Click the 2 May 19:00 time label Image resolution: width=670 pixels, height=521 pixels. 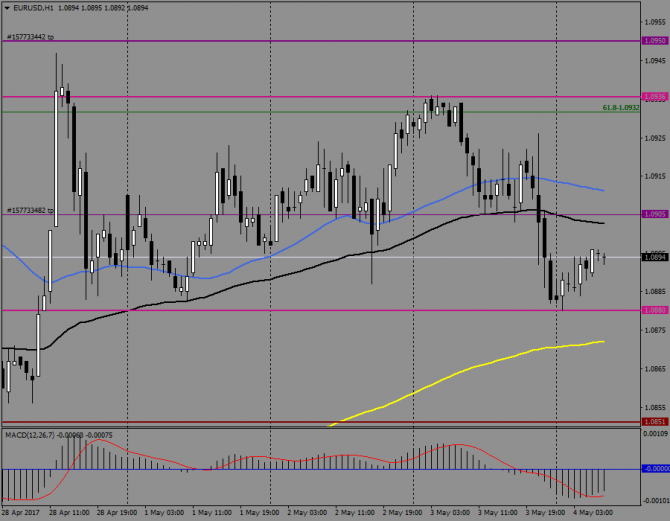403,512
